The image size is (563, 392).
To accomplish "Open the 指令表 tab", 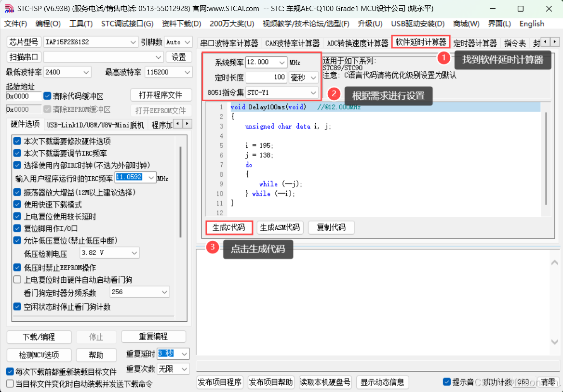I will coord(514,43).
